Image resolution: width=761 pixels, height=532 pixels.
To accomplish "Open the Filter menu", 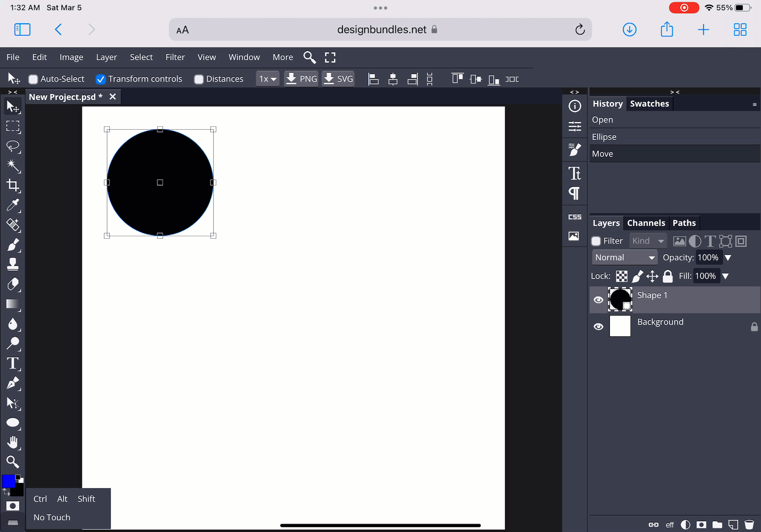I will (x=175, y=57).
